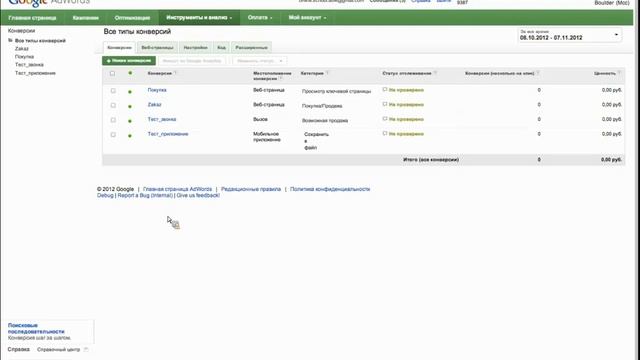Screen dimensions: 640x360
Task: Open the date range dropdown 08.10.2012 - 07.11.2012
Action: tap(569, 35)
